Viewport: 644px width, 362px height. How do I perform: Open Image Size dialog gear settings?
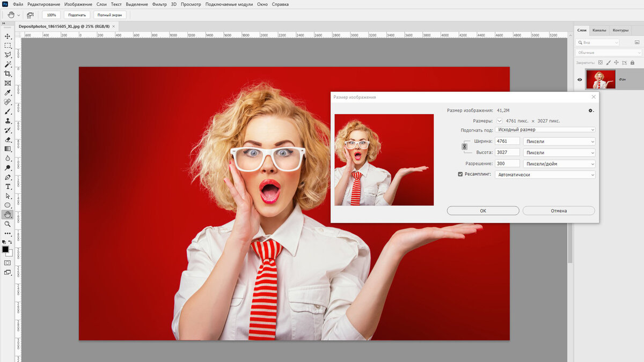tap(591, 110)
